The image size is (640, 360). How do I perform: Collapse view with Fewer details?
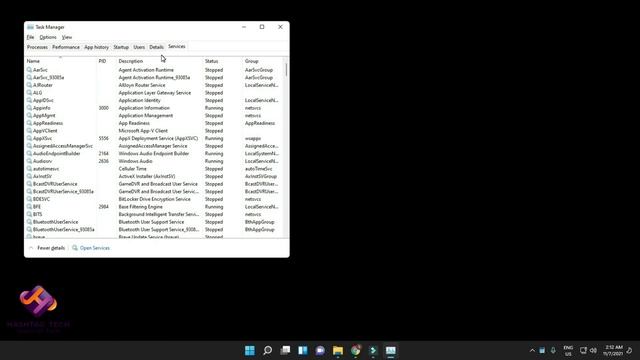tap(51, 248)
